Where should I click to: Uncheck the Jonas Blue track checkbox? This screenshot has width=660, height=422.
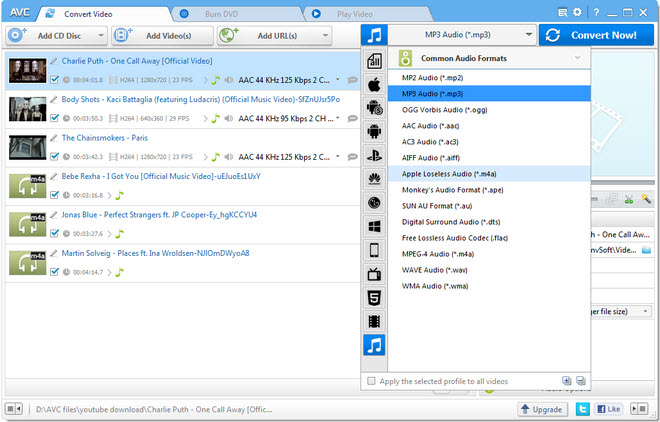click(54, 233)
